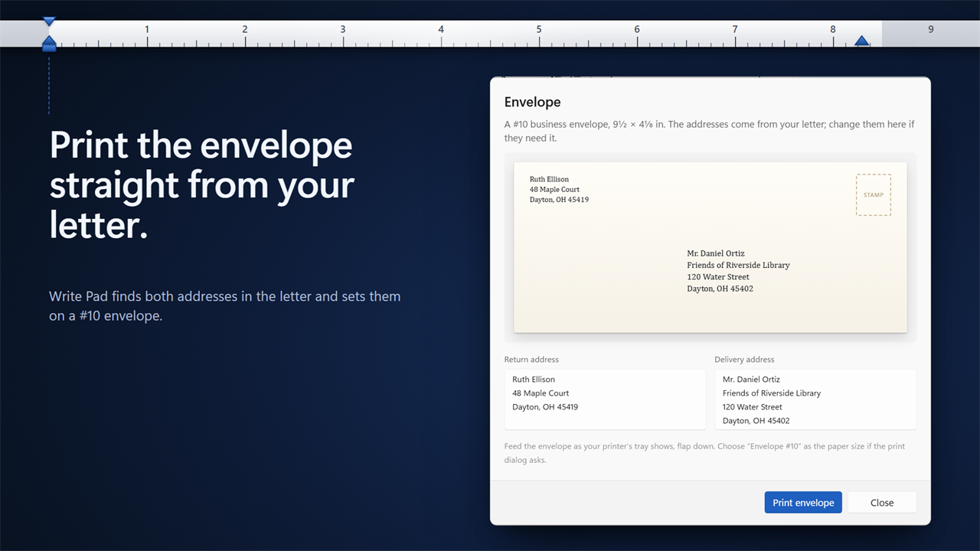The width and height of the screenshot is (980, 551).
Task: Click 'Mr. Daniel Ortiz' on envelope preview
Action: (x=716, y=253)
